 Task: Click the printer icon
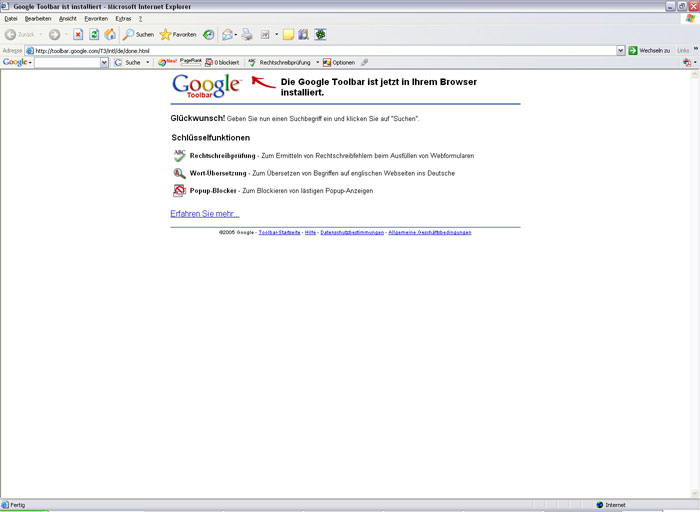[x=247, y=34]
